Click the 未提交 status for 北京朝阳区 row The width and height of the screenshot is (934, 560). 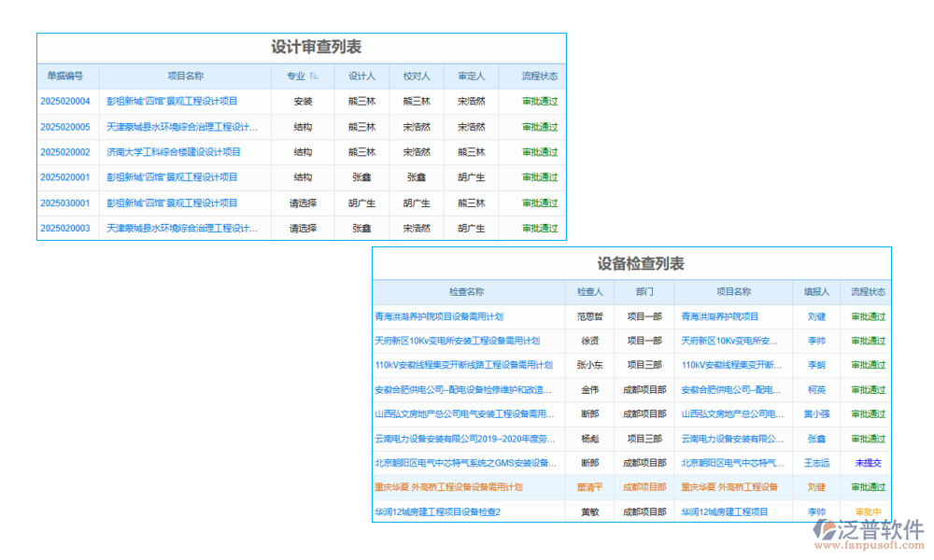point(867,463)
